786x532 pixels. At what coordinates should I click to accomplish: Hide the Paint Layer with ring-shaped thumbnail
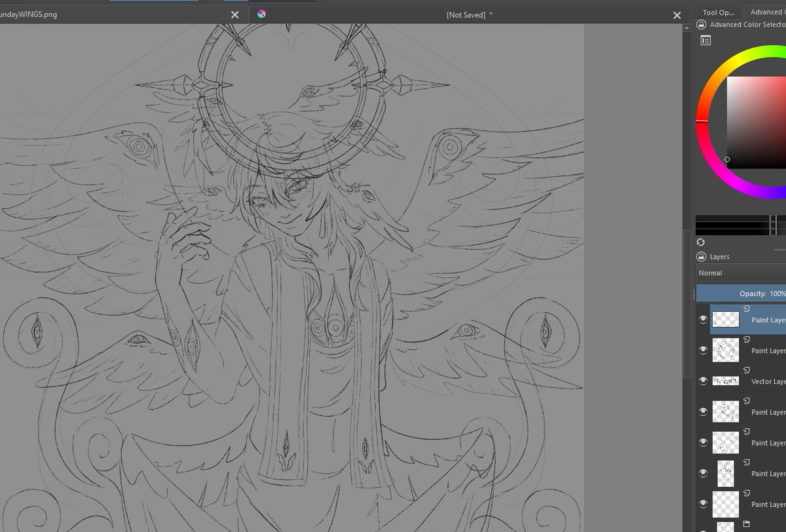(703, 351)
